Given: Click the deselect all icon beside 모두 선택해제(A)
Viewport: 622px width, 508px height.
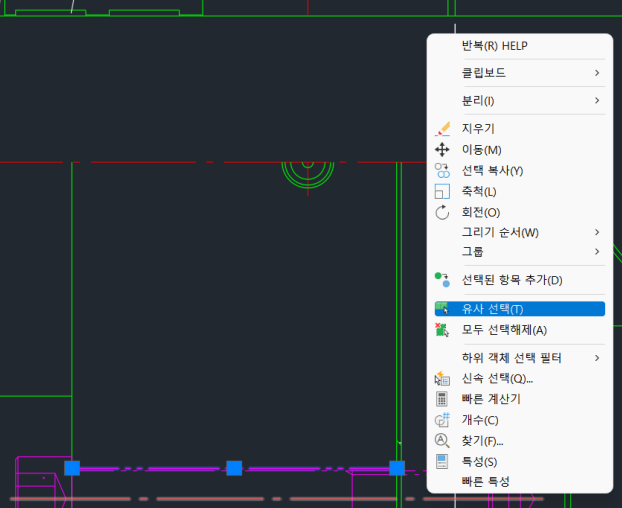Looking at the screenshot, I should [442, 330].
